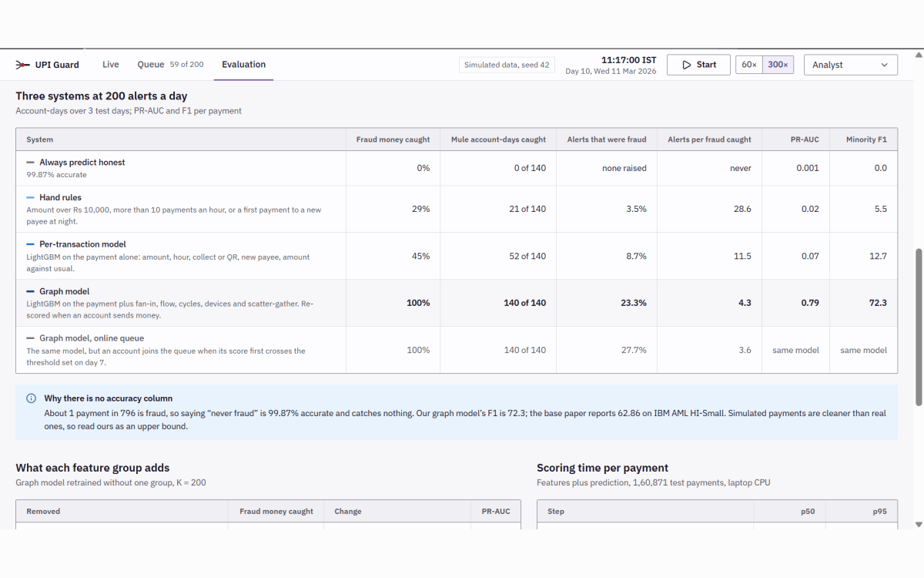Click the "Alerts that were fraud" header

pyautogui.click(x=607, y=139)
